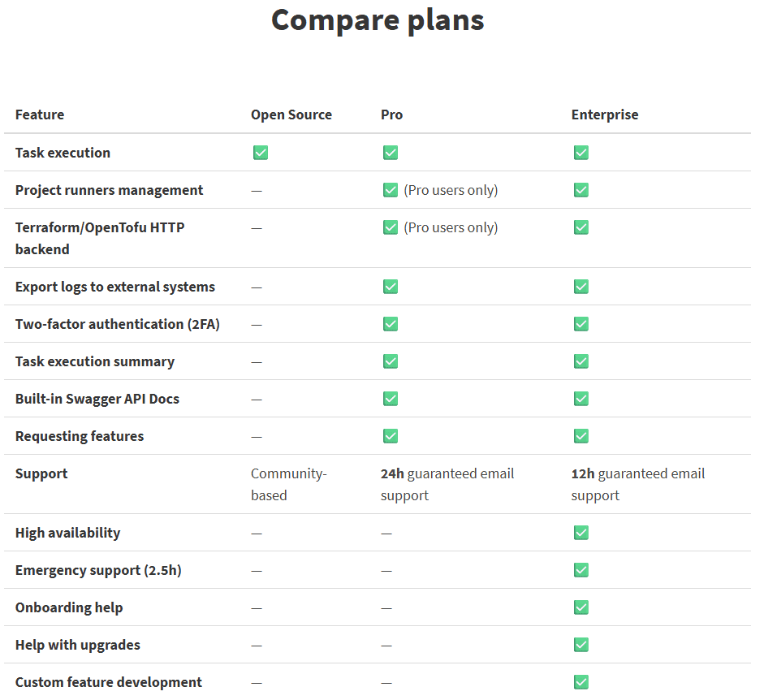Click Pro checkmark for Task execution summary
The height and width of the screenshot is (700, 764).
pyautogui.click(x=391, y=361)
